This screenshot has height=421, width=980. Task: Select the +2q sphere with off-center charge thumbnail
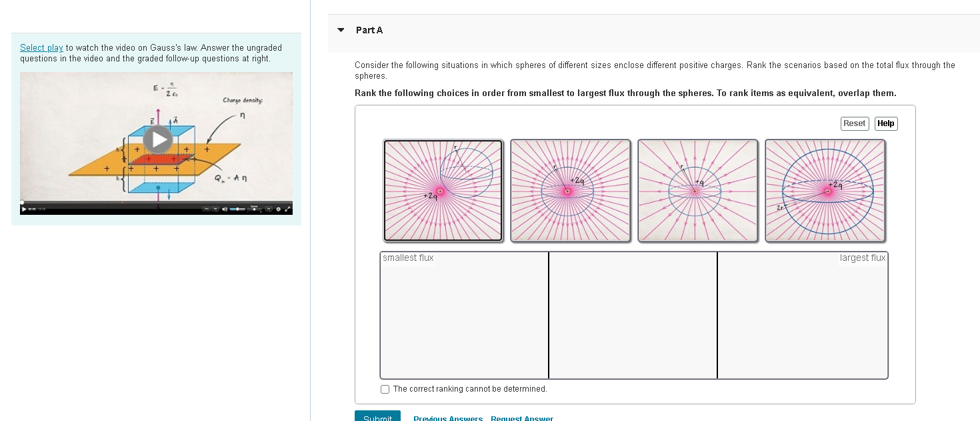[x=443, y=190]
